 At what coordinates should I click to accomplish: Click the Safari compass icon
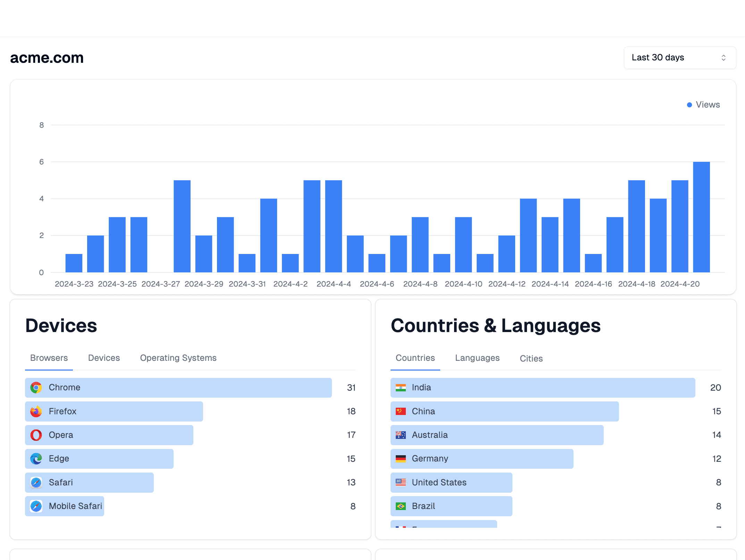(x=36, y=483)
